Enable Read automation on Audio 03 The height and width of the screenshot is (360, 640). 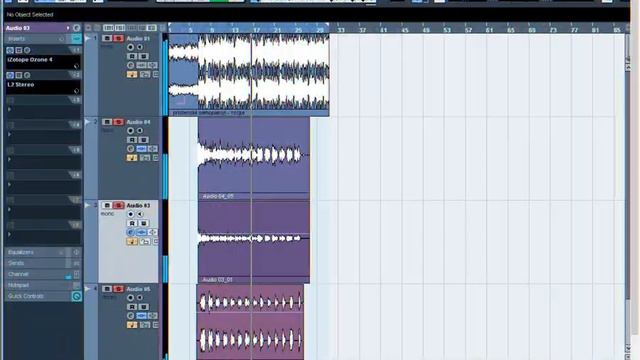click(132, 223)
